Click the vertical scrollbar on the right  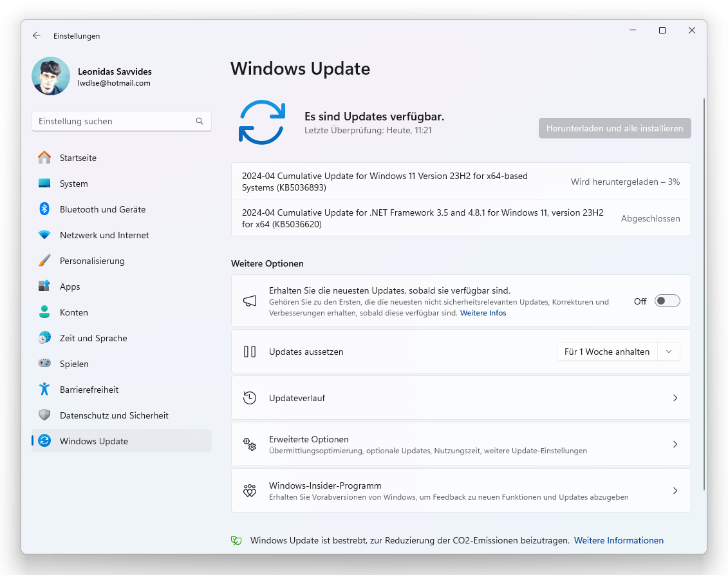tap(704, 294)
